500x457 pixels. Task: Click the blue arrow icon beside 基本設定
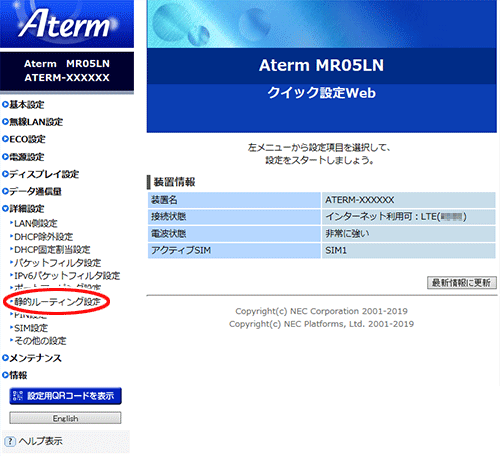pos(5,104)
